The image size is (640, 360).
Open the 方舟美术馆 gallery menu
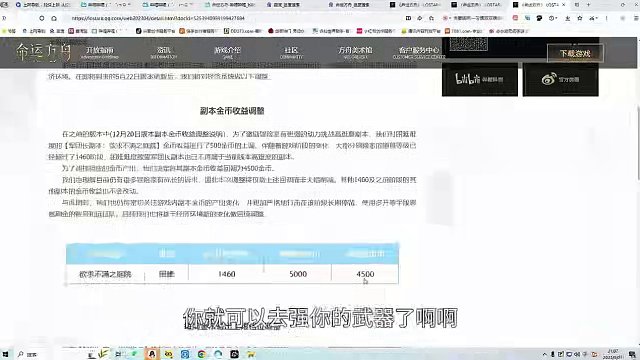pos(355,52)
